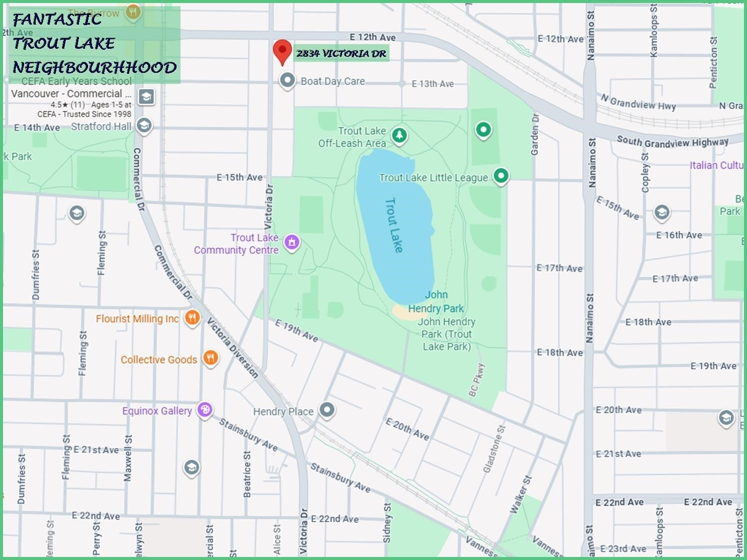Select the BC Pkwy label
The height and width of the screenshot is (560, 747).
(x=477, y=380)
